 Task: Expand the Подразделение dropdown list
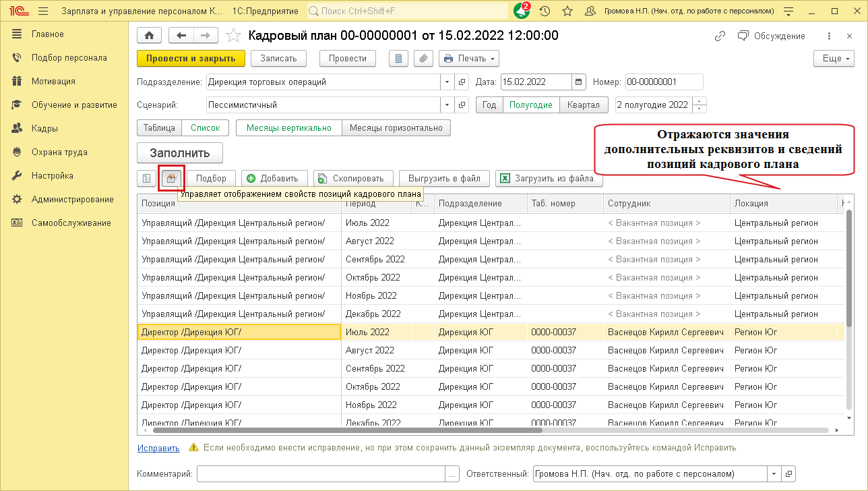click(x=448, y=82)
